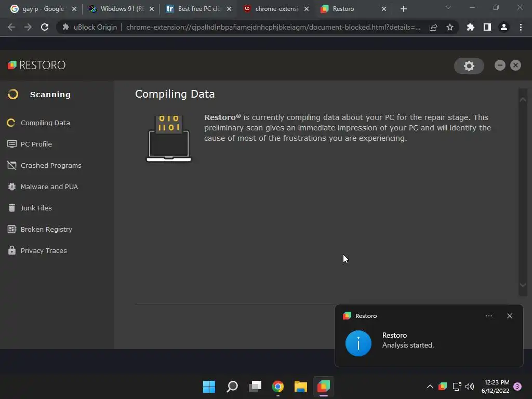Image resolution: width=532 pixels, height=399 pixels.
Task: Show hidden system tray icons
Action: click(430, 387)
